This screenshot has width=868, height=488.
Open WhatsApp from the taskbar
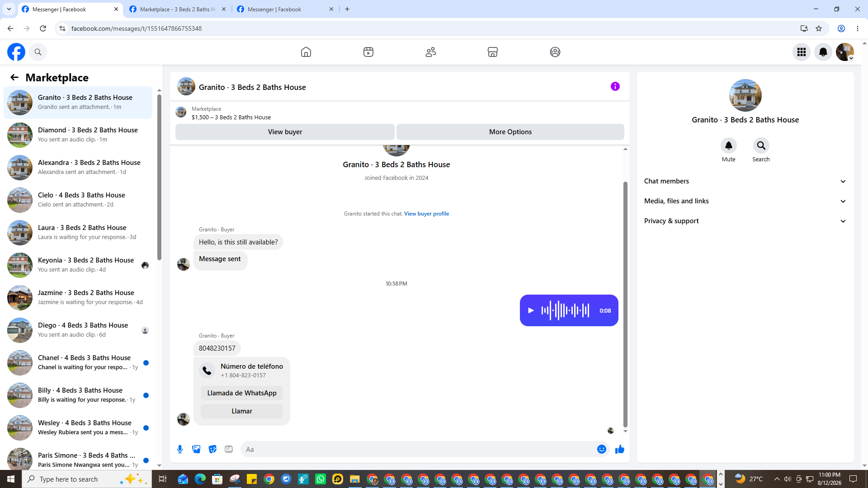tap(321, 479)
